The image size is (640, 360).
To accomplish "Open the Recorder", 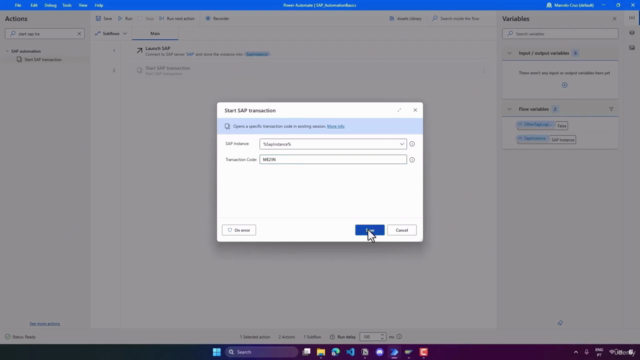I will click(217, 18).
